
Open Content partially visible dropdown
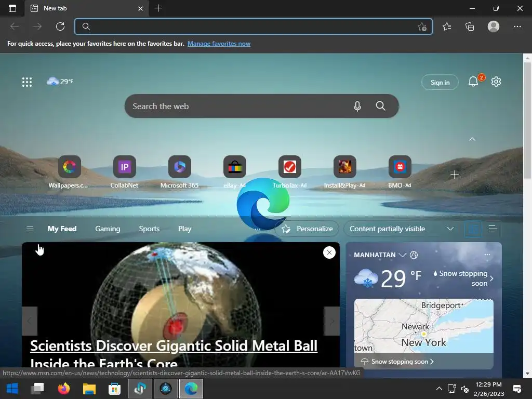tap(402, 229)
